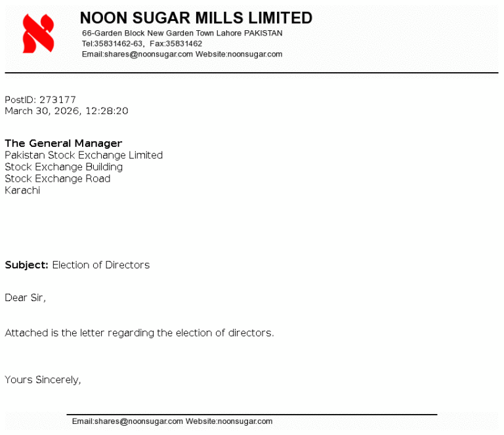Click the 'Karachi' city line
The image size is (504, 435).
click(x=22, y=190)
